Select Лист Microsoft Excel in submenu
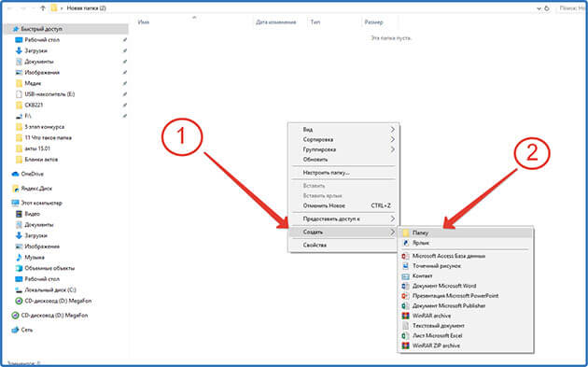The image size is (588, 367). (466, 336)
